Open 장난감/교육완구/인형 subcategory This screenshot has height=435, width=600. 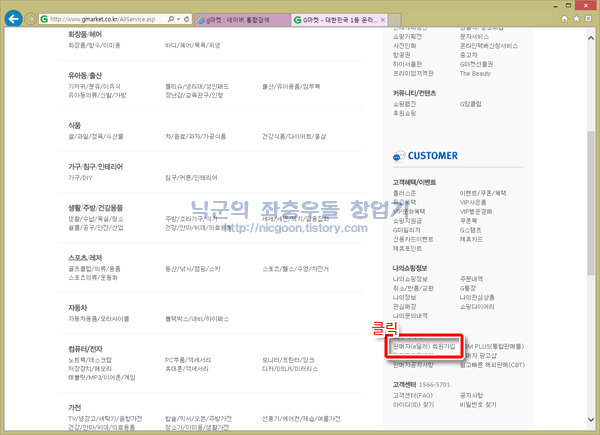[x=194, y=95]
